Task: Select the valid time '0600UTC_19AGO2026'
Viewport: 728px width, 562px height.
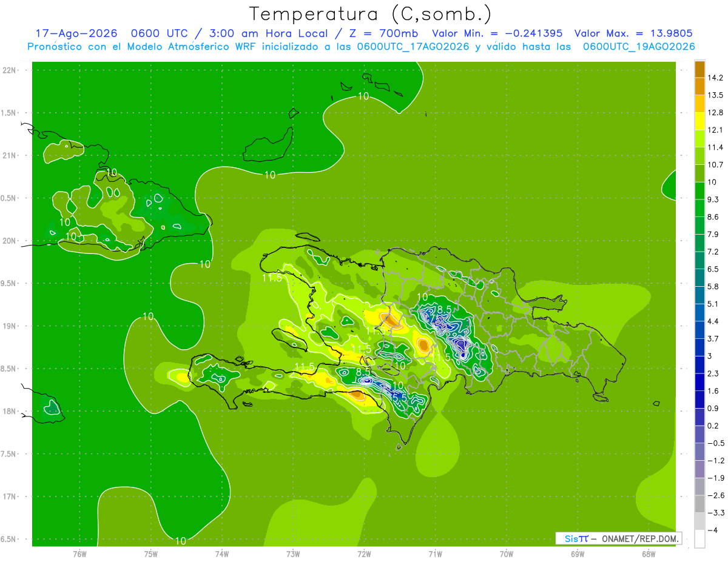Action: point(639,47)
